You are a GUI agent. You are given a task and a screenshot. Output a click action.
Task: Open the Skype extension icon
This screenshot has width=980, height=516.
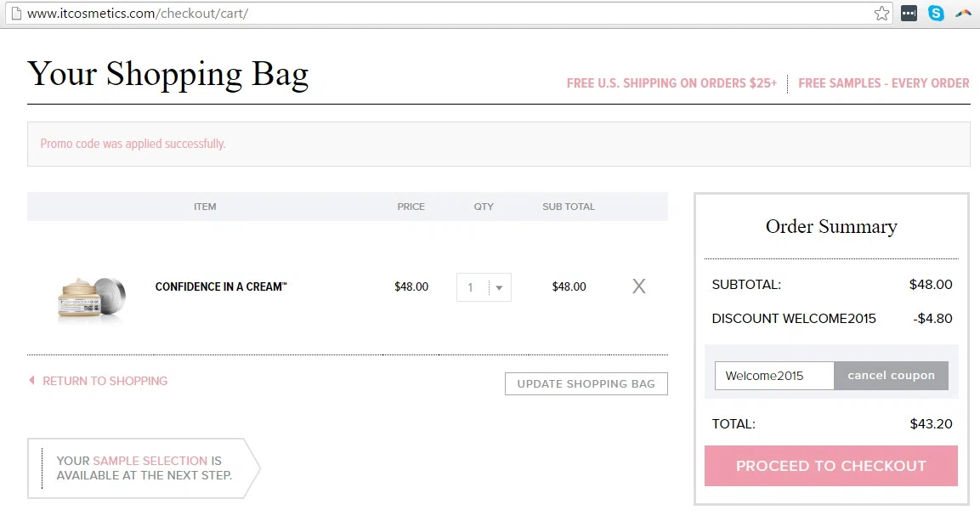pos(936,13)
